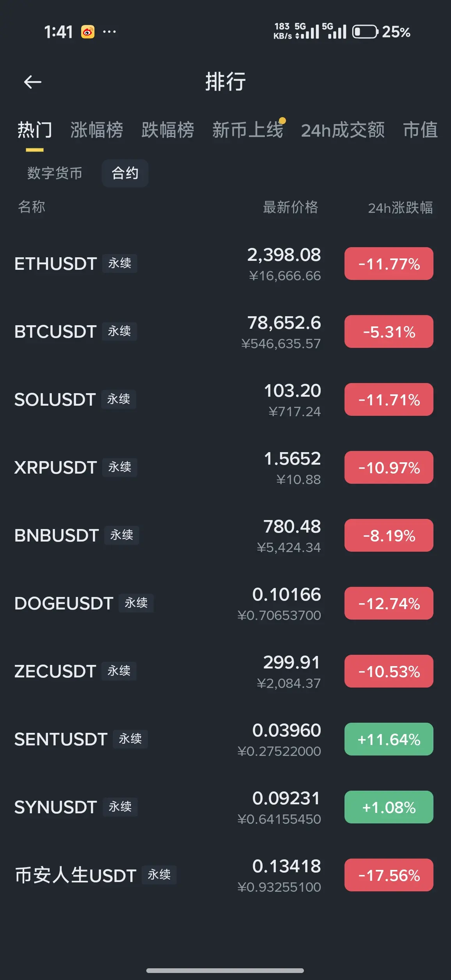Open the ETHUSDT perpetual contract row

(225, 264)
